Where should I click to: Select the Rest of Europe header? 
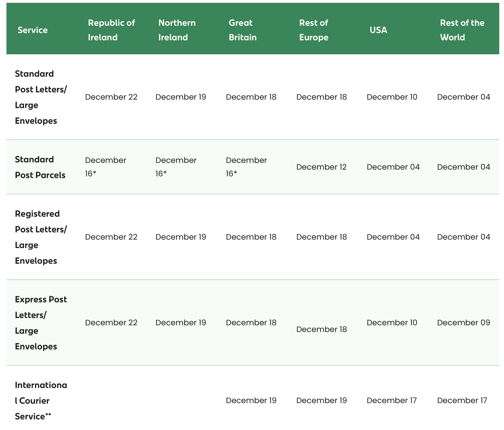tap(314, 30)
